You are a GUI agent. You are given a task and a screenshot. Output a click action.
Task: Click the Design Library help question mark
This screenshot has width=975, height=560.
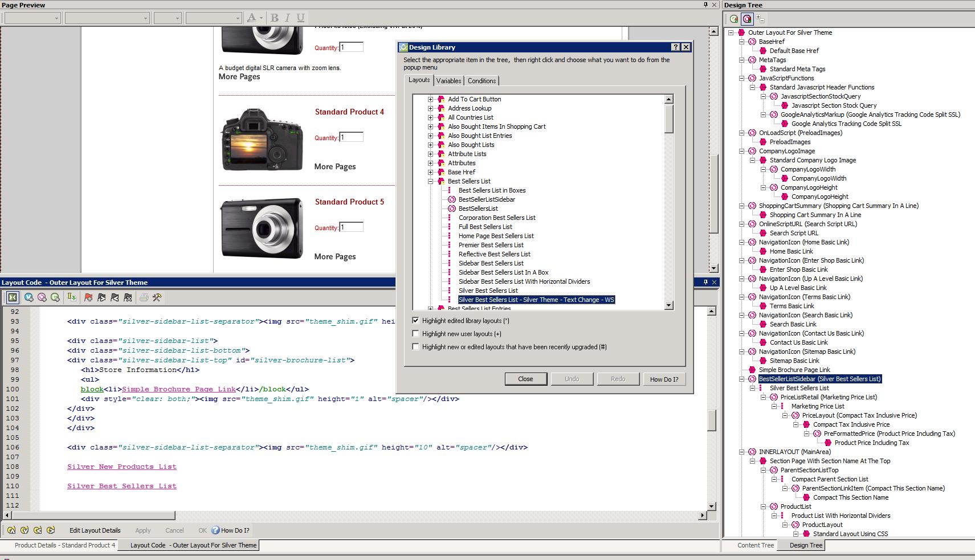pos(675,47)
